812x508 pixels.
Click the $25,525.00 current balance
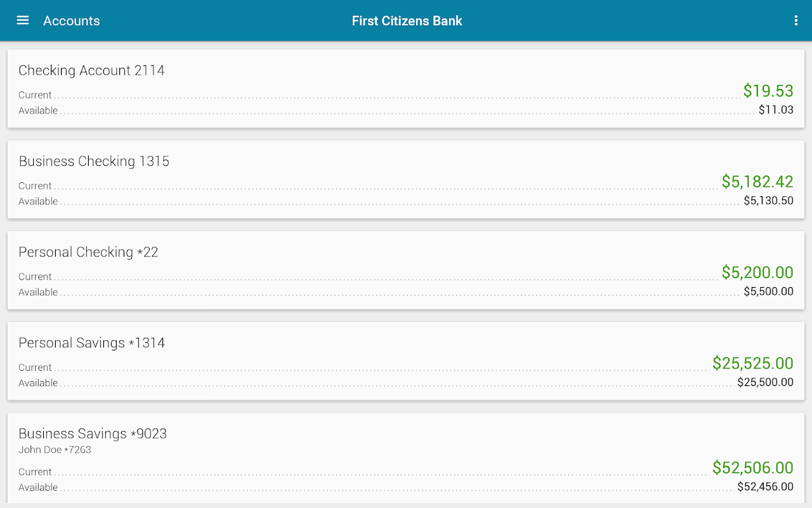click(x=752, y=363)
